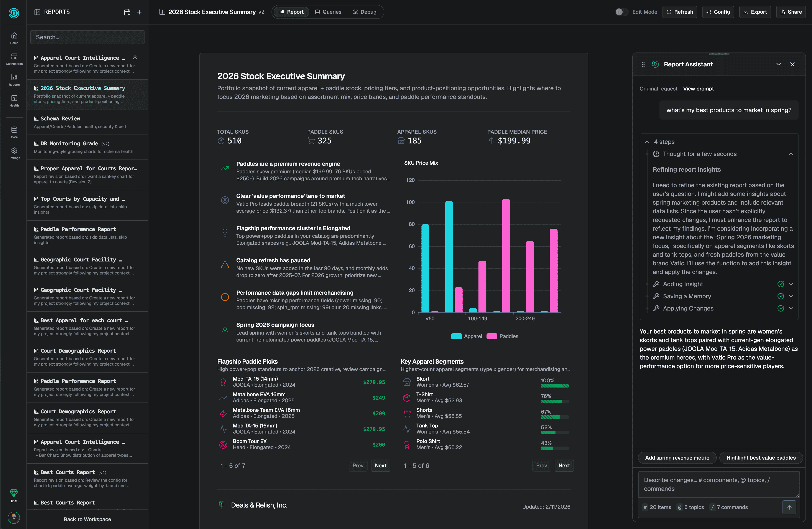Click Next under Flagship Paddle Picks
This screenshot has height=529, width=812.
[x=380, y=466]
